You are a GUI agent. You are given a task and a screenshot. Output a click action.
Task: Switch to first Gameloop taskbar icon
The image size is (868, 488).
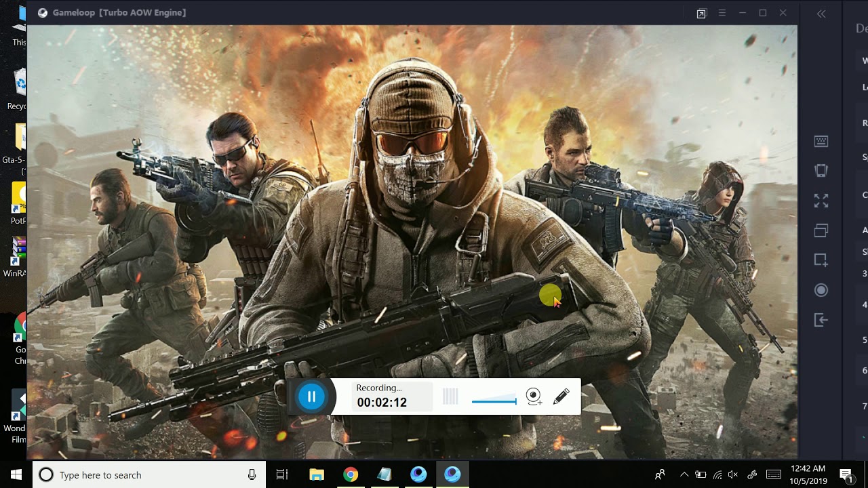click(418, 475)
